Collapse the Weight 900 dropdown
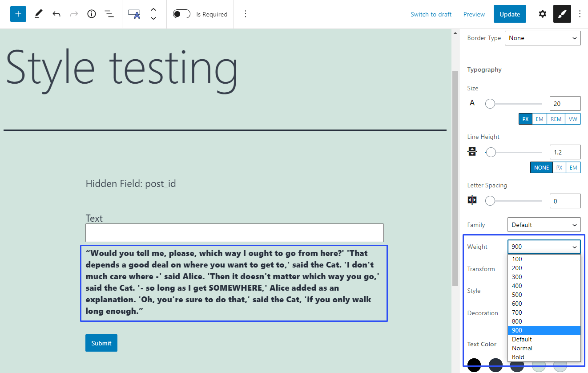 pos(544,247)
